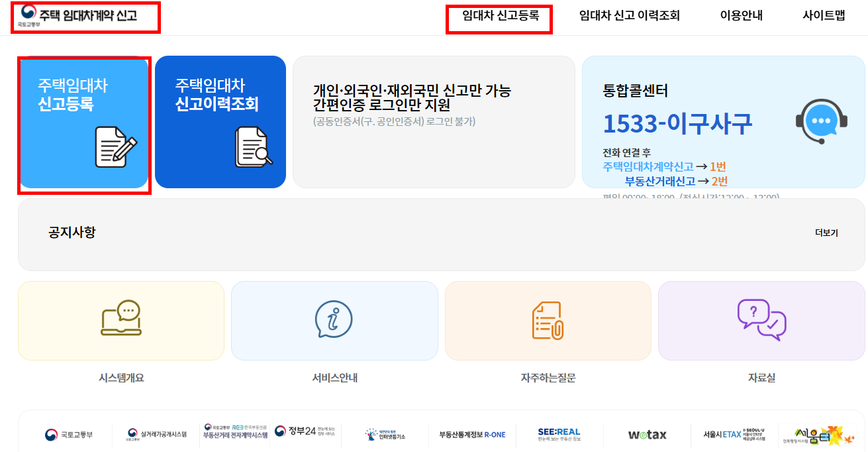Screen dimensions: 868x452
Task: Click the 간편인증 로그인만 지원 notice text
Action: point(381,105)
